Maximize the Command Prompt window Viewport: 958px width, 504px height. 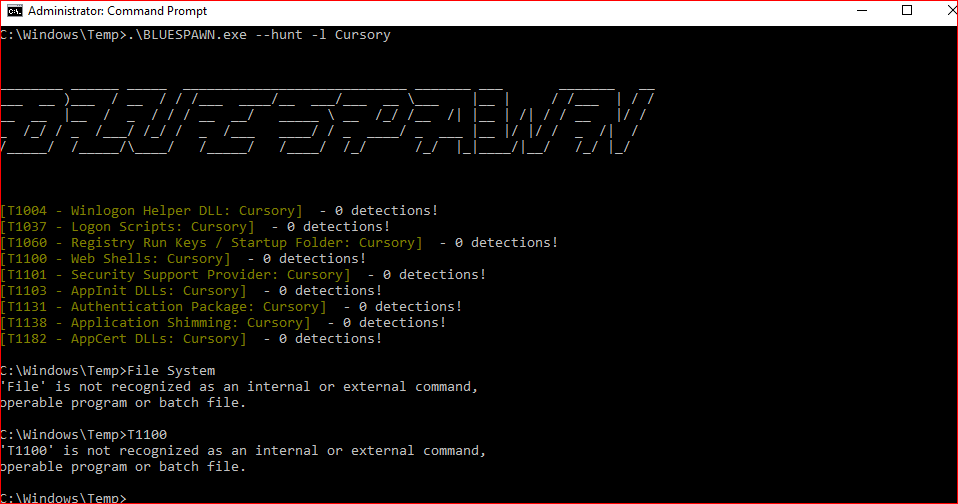coord(907,11)
